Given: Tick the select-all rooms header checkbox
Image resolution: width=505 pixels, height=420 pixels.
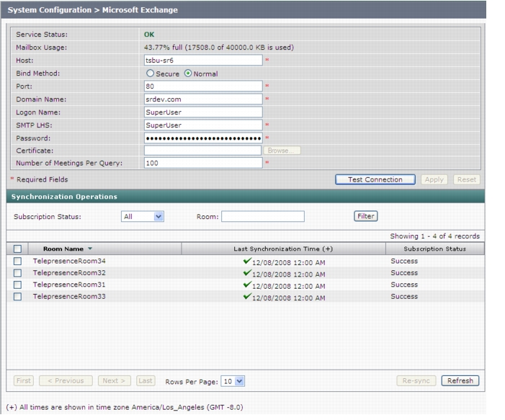Looking at the screenshot, I should pos(18,249).
